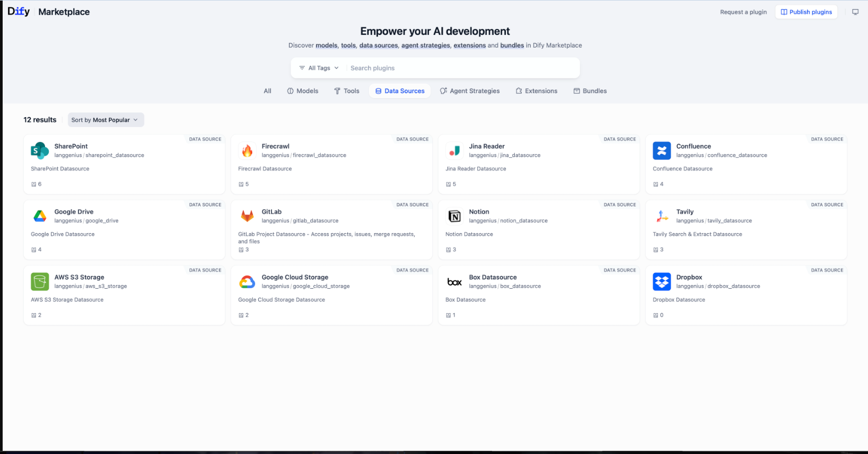Open the Firecrawl plugin title
The height and width of the screenshot is (454, 868).
tap(276, 146)
